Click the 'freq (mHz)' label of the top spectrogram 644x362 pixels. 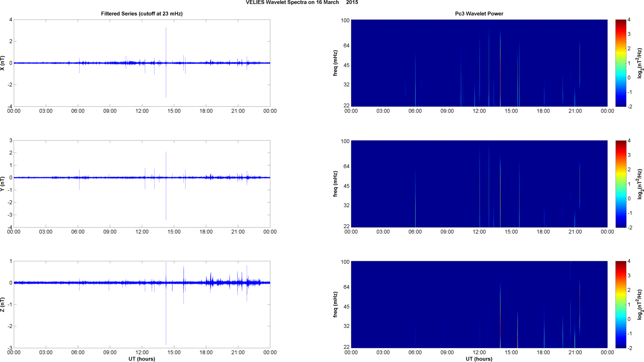tap(335, 63)
